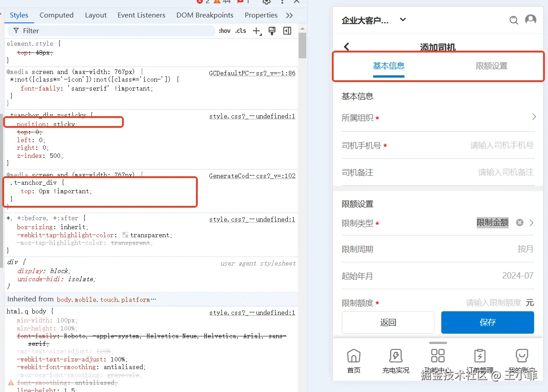The image size is (548, 392).
Task: Focus the 请输入司机手机号 input field
Action: tap(502, 145)
